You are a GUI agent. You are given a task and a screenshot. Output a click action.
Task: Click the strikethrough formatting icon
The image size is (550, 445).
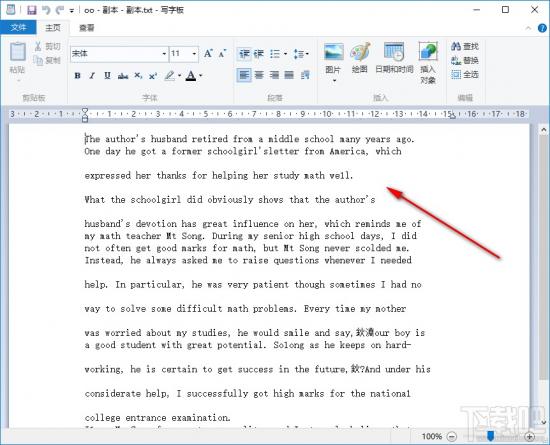coord(123,76)
